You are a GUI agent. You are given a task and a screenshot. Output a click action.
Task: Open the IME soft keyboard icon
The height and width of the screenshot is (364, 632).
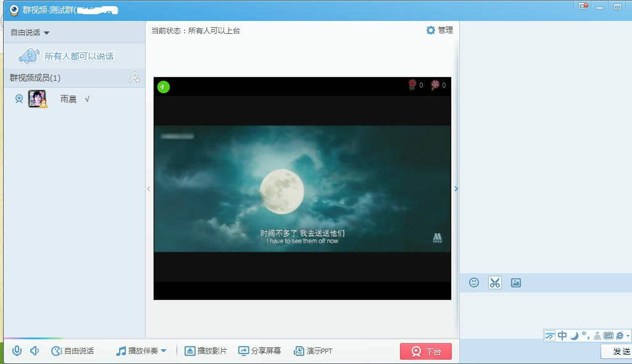608,336
